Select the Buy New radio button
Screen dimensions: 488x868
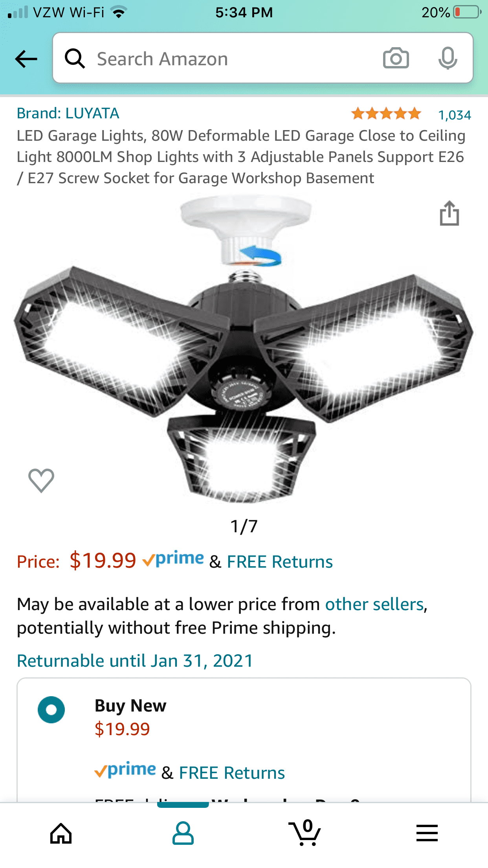tap(51, 710)
